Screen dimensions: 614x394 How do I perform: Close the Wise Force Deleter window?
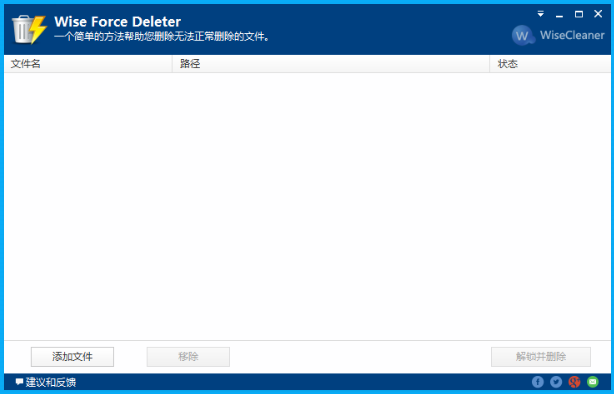(x=598, y=14)
